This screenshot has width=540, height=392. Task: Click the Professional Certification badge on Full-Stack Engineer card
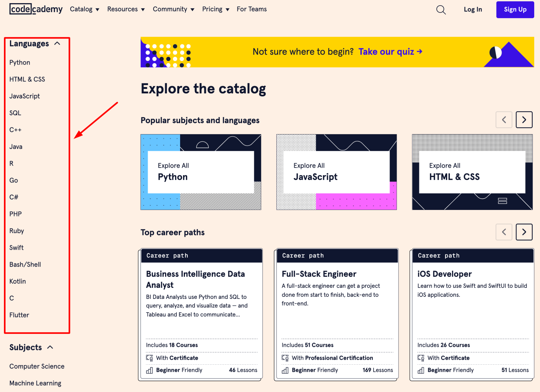point(285,358)
